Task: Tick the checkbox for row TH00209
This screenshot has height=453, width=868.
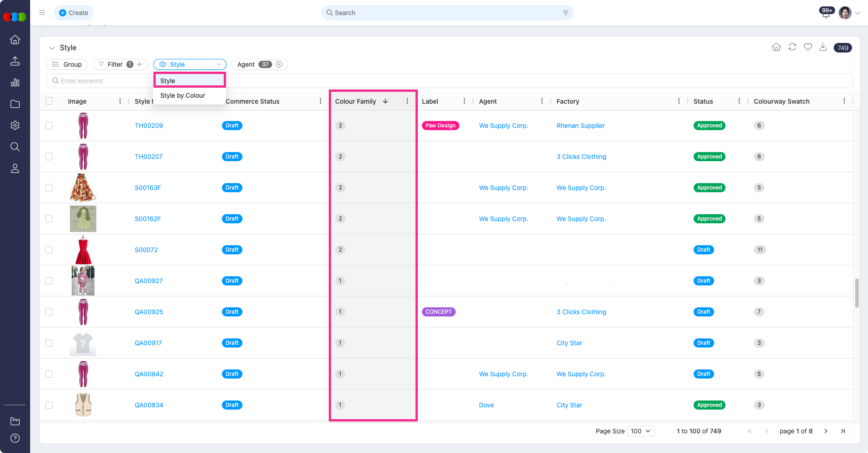Action: point(49,126)
